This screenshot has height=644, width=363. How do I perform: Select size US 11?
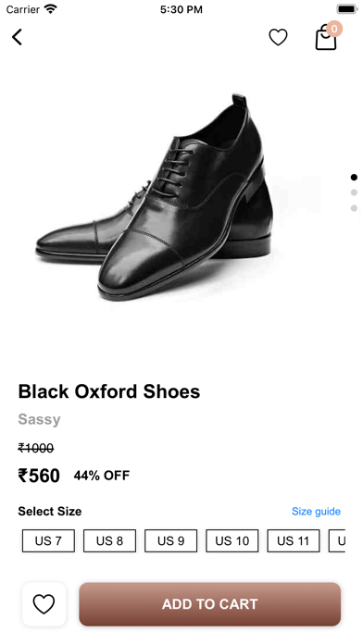294,540
